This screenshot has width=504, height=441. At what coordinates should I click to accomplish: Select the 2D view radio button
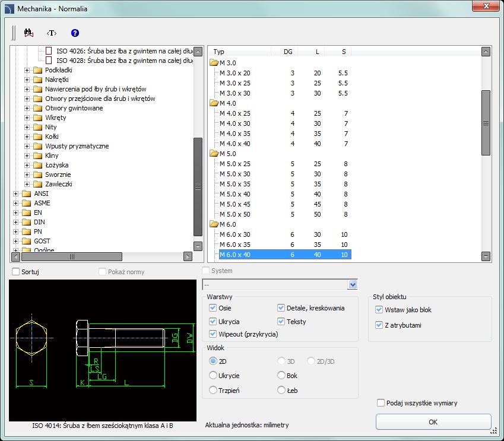213,361
